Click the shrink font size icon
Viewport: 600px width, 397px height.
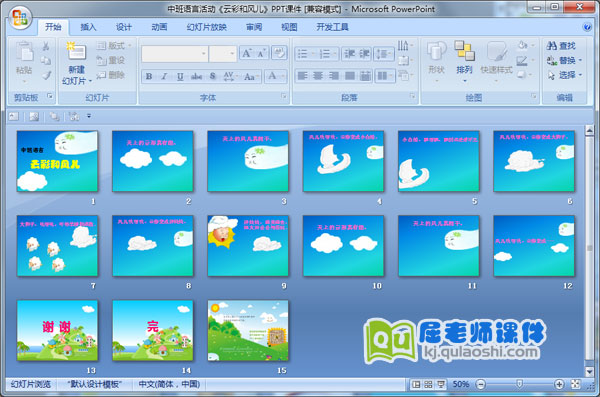(261, 53)
